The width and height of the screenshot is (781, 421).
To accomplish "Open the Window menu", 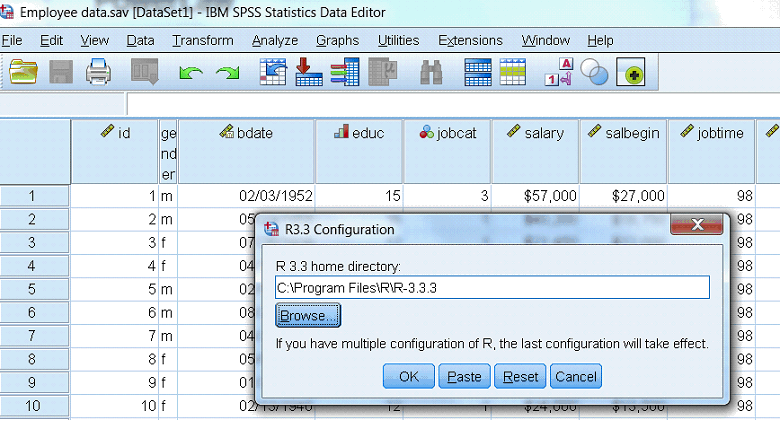I will tap(545, 40).
